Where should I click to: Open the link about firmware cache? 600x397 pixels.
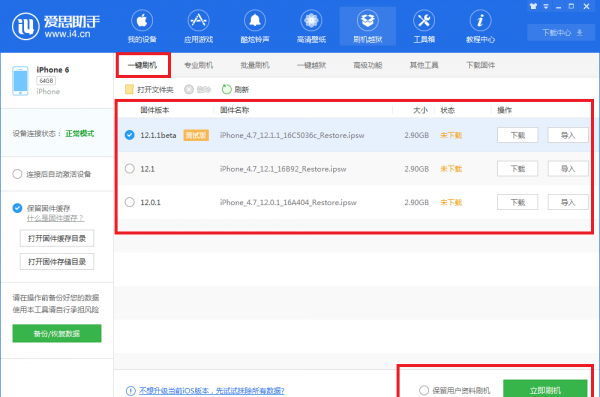click(x=55, y=218)
